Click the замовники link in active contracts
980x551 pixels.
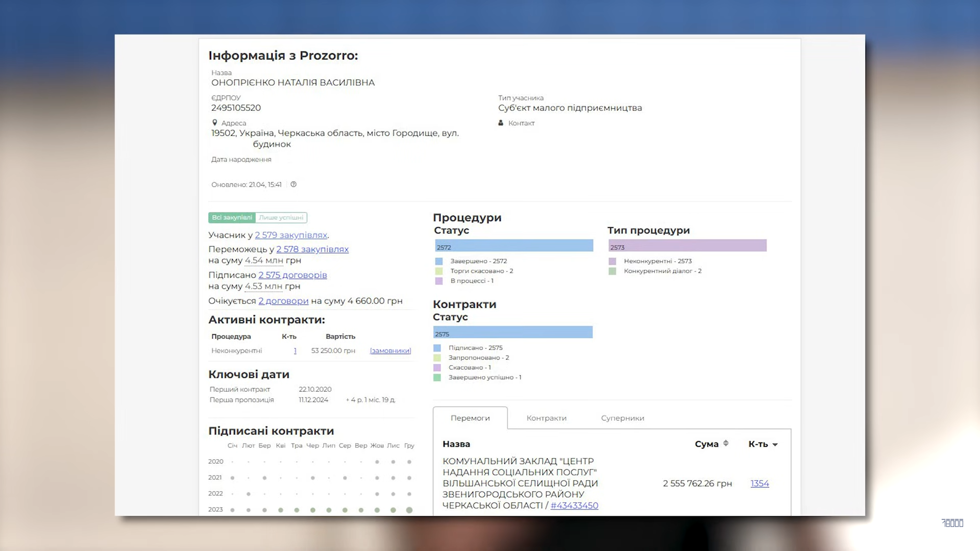390,351
